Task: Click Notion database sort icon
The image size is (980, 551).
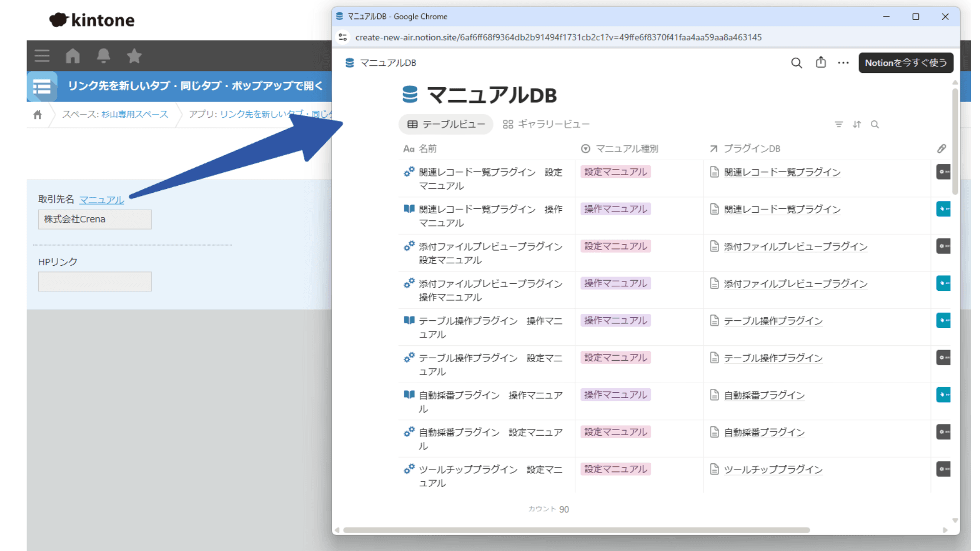Action: [x=857, y=124]
